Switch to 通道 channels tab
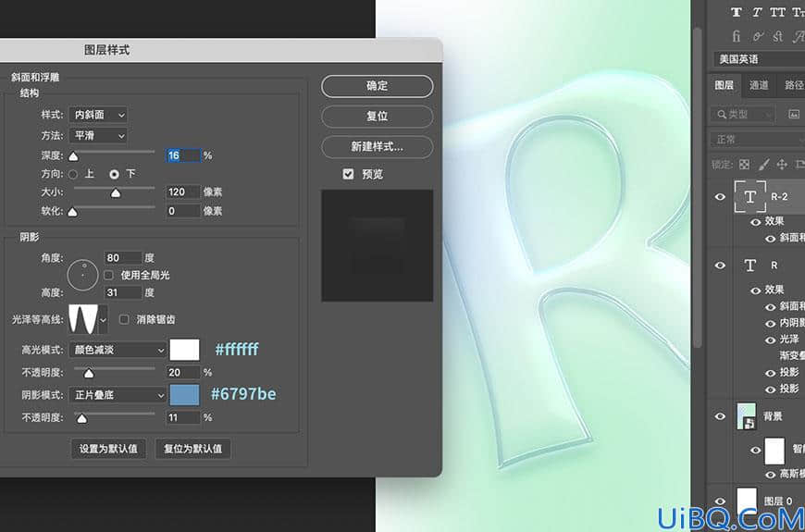The image size is (805, 532). click(759, 85)
